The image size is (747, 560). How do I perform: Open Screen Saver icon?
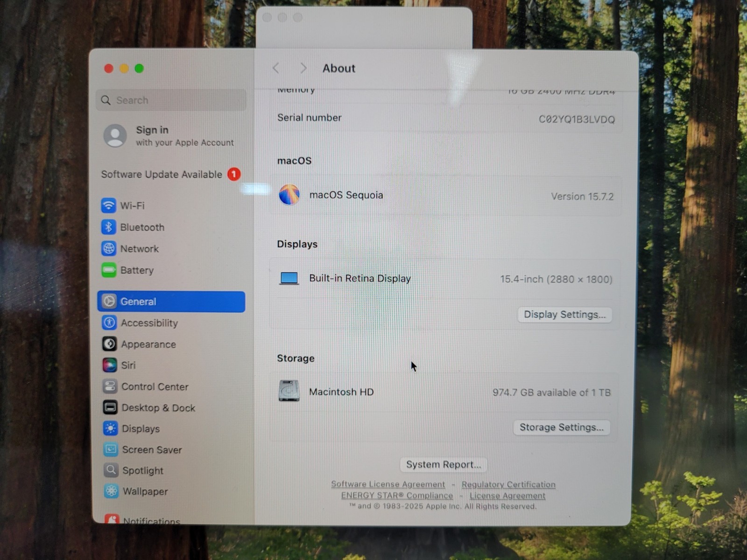111,449
